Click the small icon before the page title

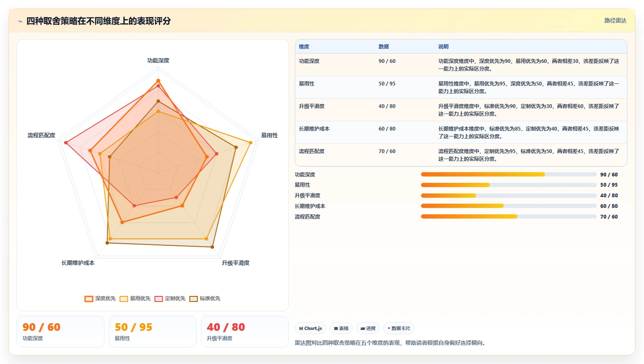20,21
